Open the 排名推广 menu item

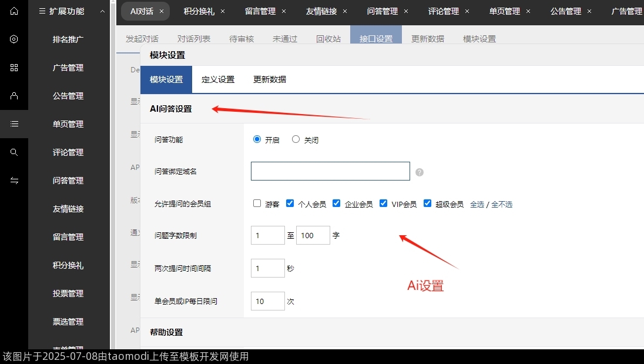[66, 39]
